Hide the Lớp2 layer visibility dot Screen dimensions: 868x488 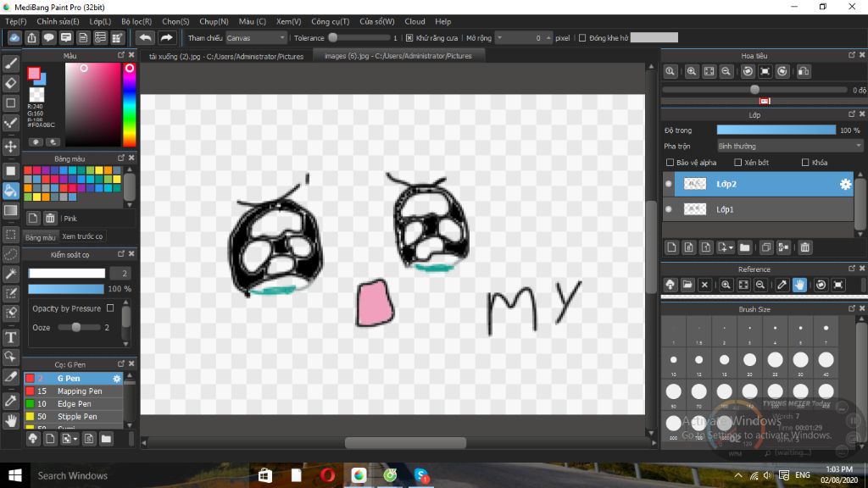pyautogui.click(x=669, y=184)
